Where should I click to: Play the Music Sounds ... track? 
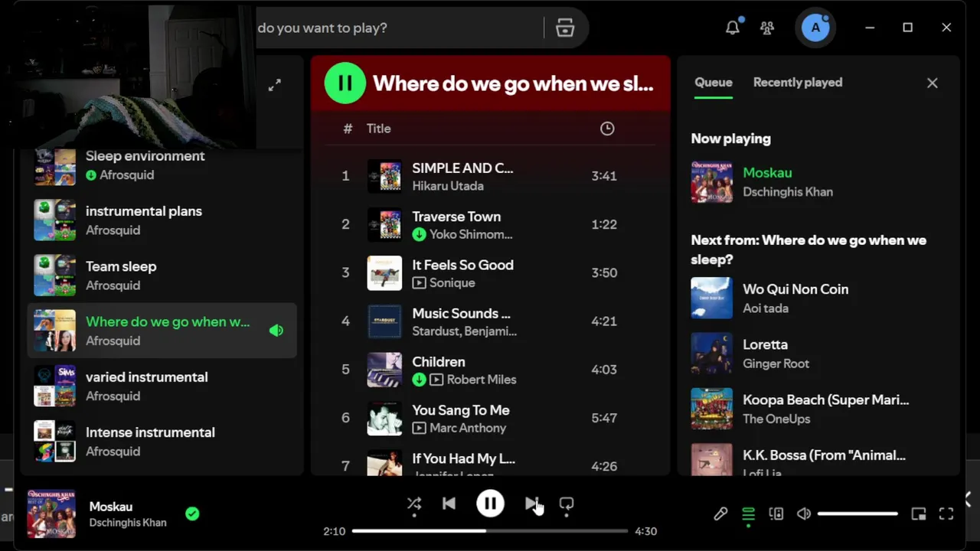coord(490,321)
